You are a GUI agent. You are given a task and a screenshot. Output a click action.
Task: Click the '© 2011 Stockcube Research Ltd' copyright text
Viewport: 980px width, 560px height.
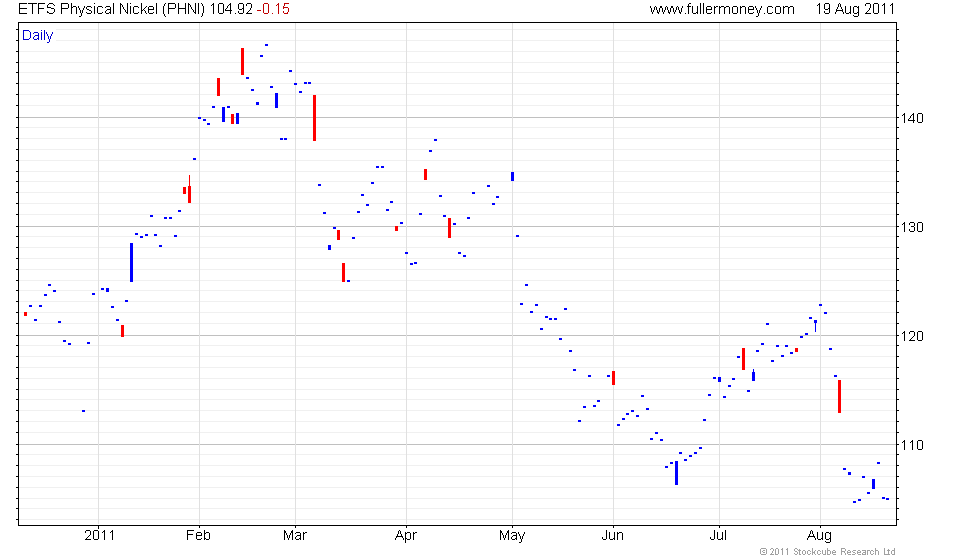pos(828,552)
